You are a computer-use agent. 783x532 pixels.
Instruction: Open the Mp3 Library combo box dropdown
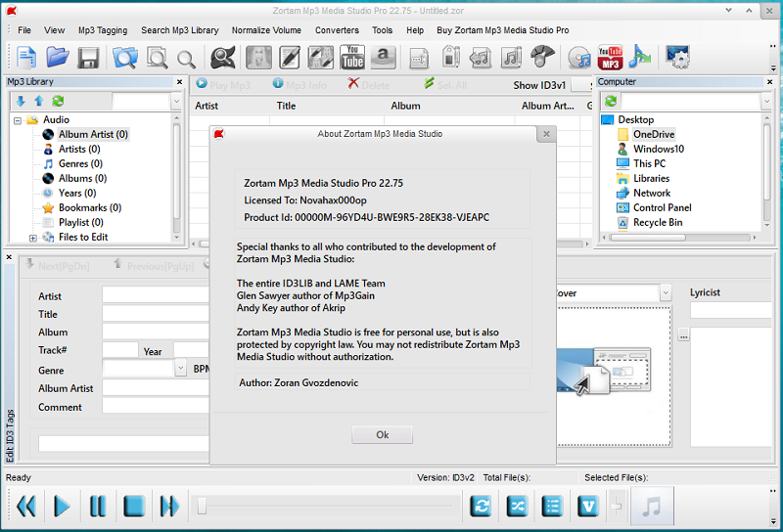tap(176, 102)
